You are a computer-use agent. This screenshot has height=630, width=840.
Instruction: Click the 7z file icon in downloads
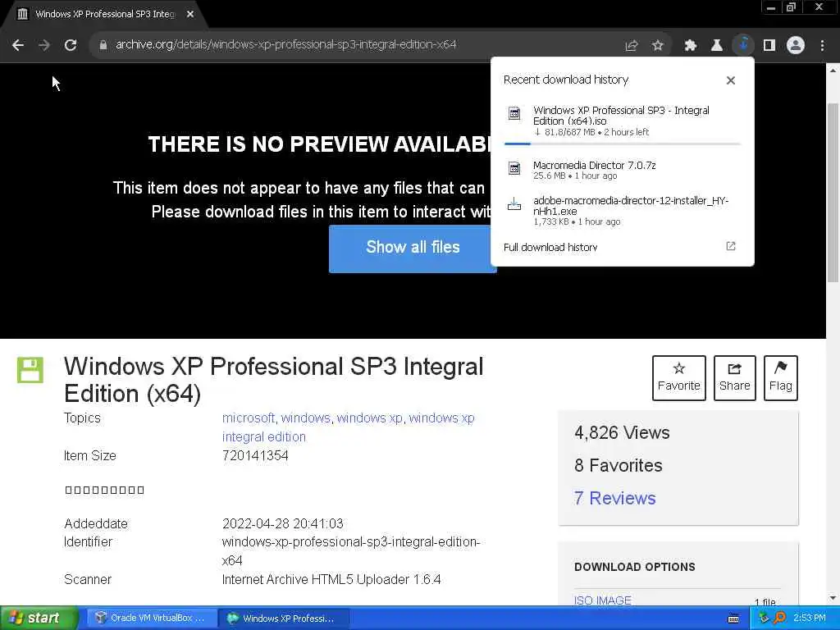(x=514, y=168)
